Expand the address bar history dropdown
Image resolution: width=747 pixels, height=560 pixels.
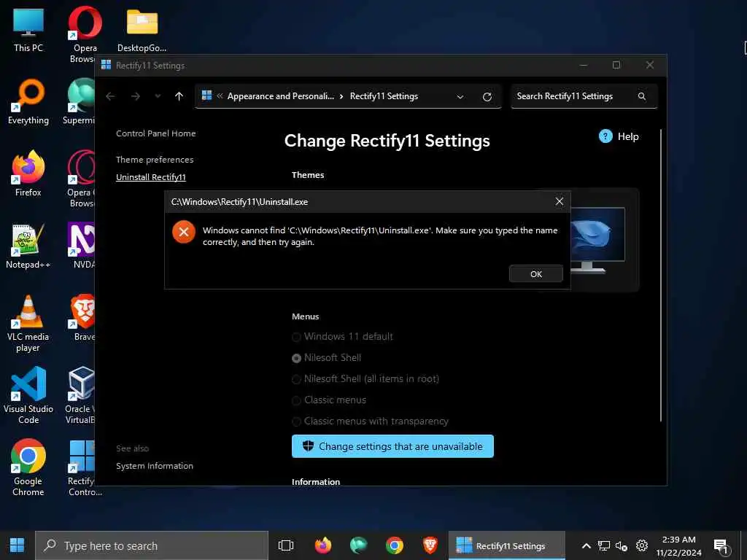click(460, 97)
